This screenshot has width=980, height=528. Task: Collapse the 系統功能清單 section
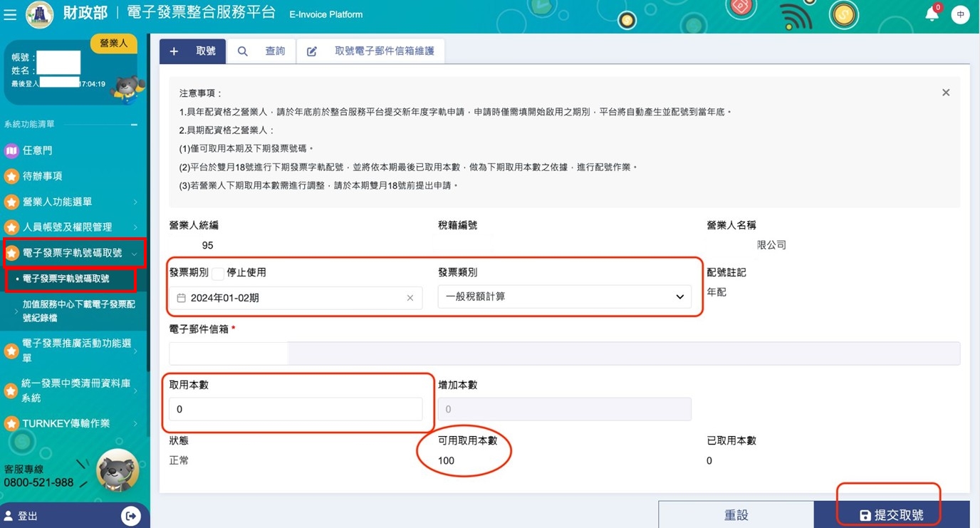coord(134,125)
